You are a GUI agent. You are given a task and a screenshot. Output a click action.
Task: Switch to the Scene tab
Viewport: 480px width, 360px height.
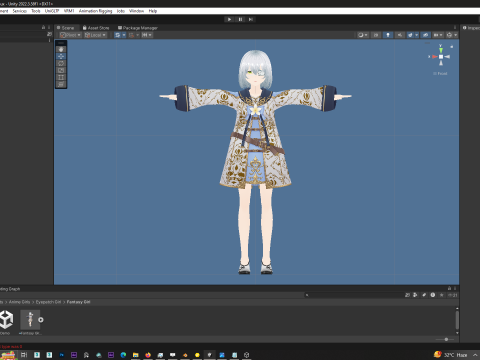tap(66, 28)
